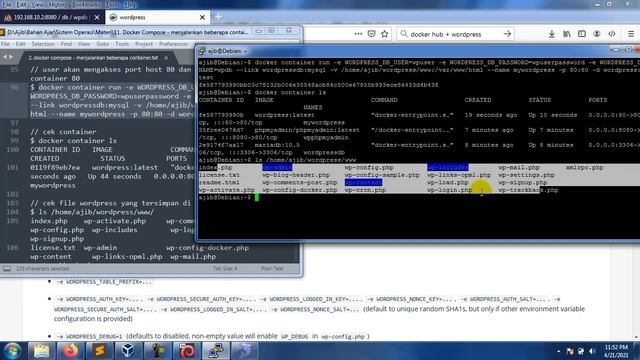Toggle Sublime side panel switcher icon

pyautogui.click(x=7, y=269)
